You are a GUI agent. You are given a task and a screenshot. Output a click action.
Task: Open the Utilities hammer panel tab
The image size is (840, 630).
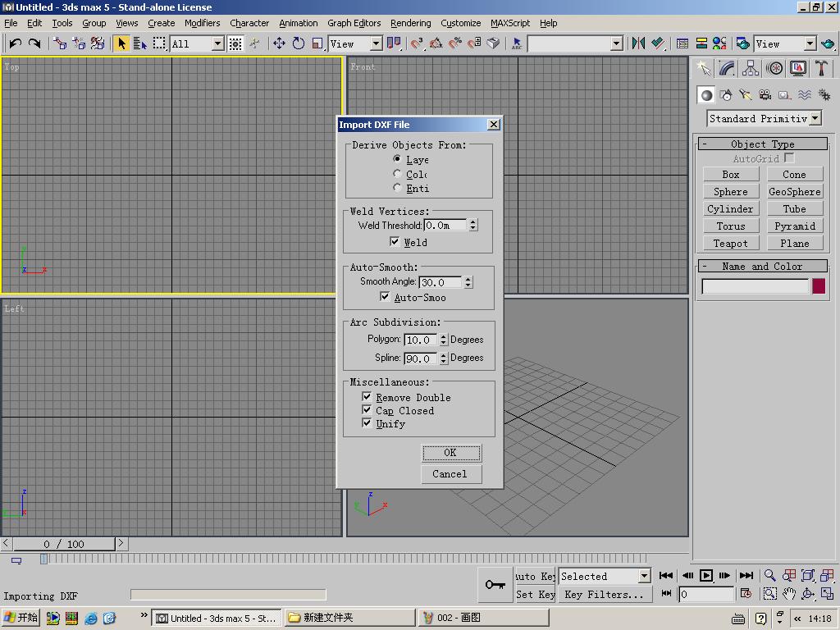821,68
